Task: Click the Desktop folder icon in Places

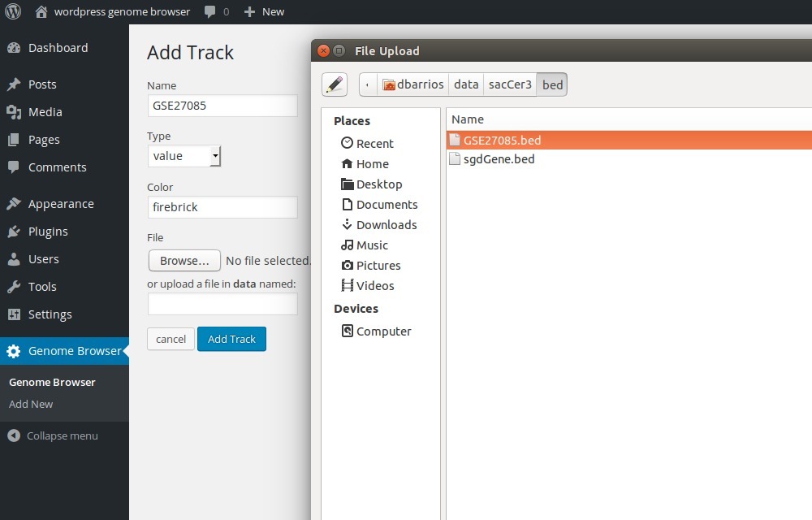Action: (x=347, y=184)
